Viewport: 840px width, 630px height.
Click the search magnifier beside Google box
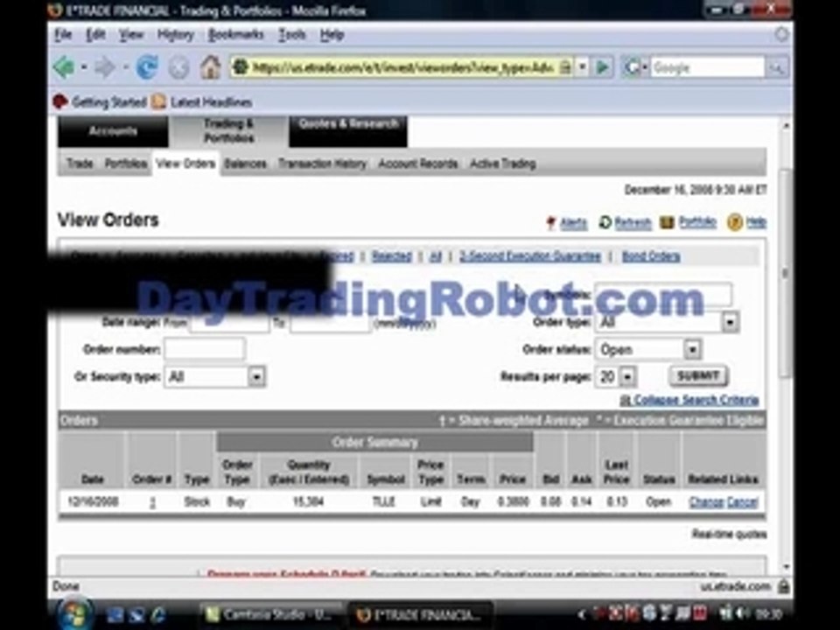(x=777, y=68)
